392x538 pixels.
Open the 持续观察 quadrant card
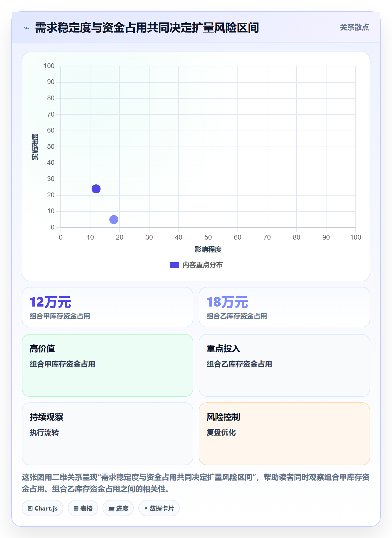(x=108, y=434)
